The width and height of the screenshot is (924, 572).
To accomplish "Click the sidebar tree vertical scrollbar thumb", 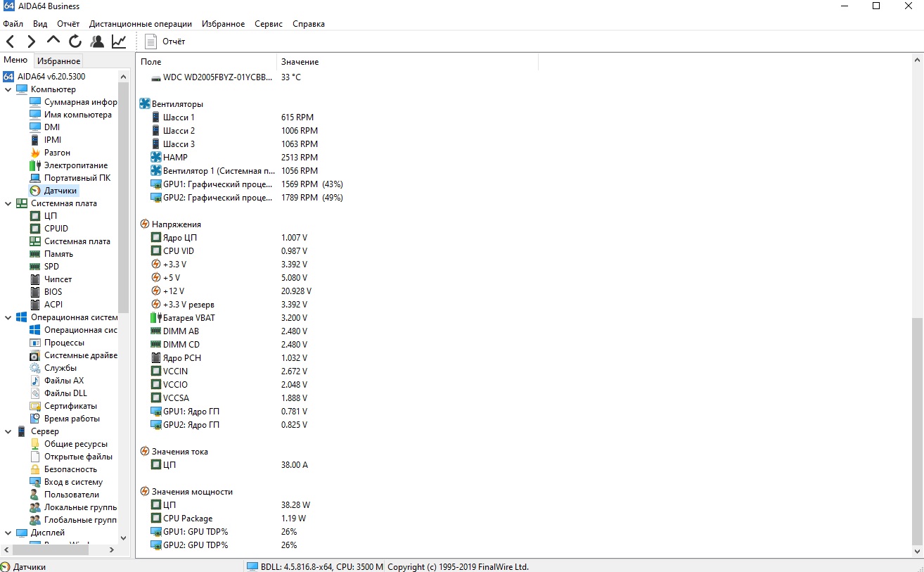I will click(x=124, y=198).
